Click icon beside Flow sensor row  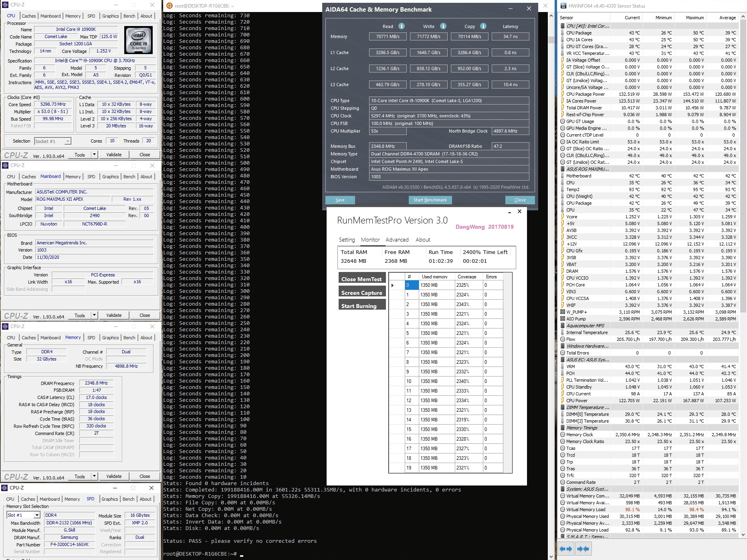(563, 339)
